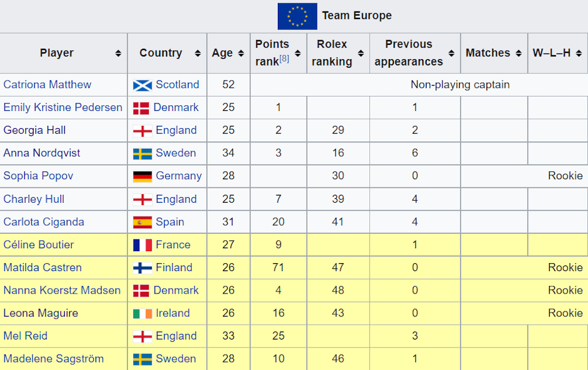Sort table by Player column
The image size is (588, 370).
coord(118,53)
